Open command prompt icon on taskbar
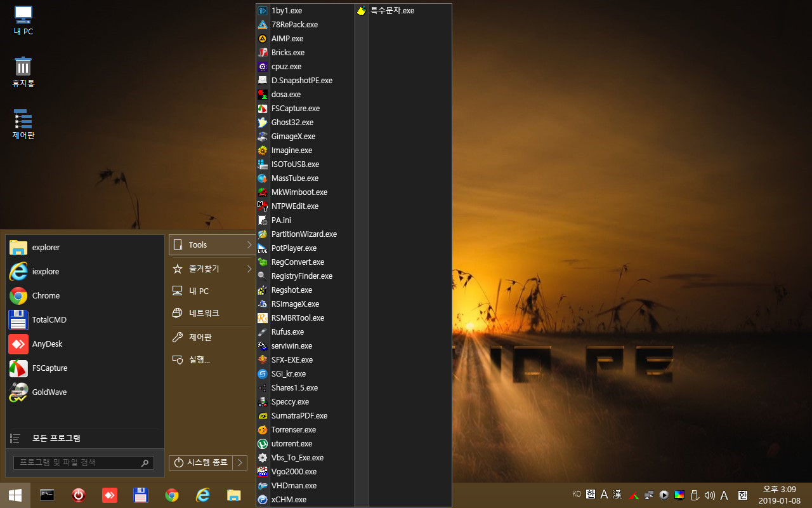 tap(47, 495)
